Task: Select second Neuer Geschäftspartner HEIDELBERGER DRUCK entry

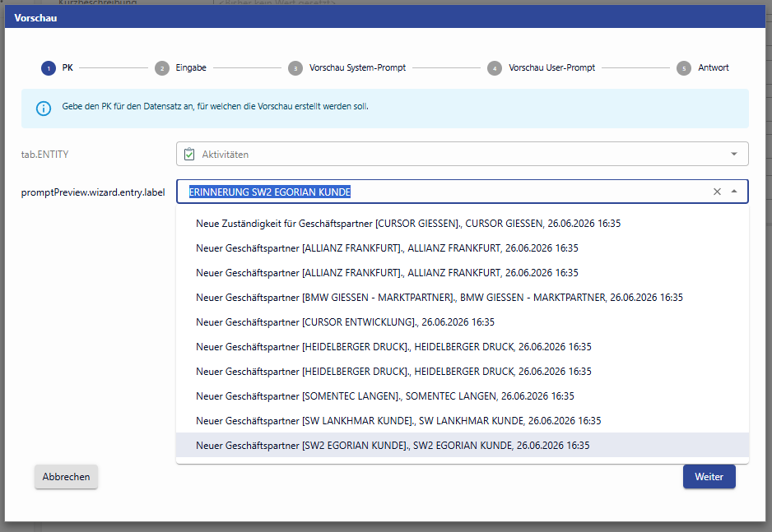Action: coord(463,371)
